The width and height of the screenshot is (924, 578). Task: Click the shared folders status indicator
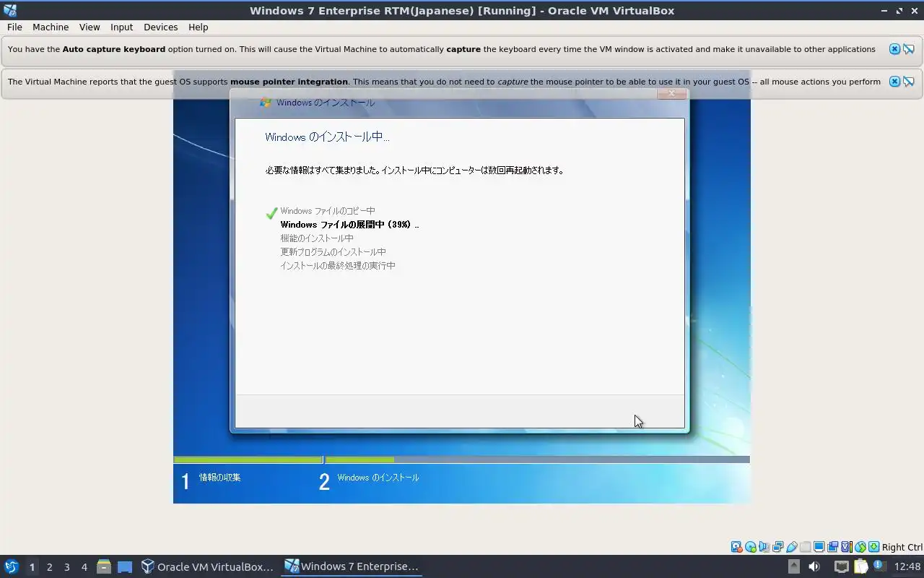coord(806,547)
